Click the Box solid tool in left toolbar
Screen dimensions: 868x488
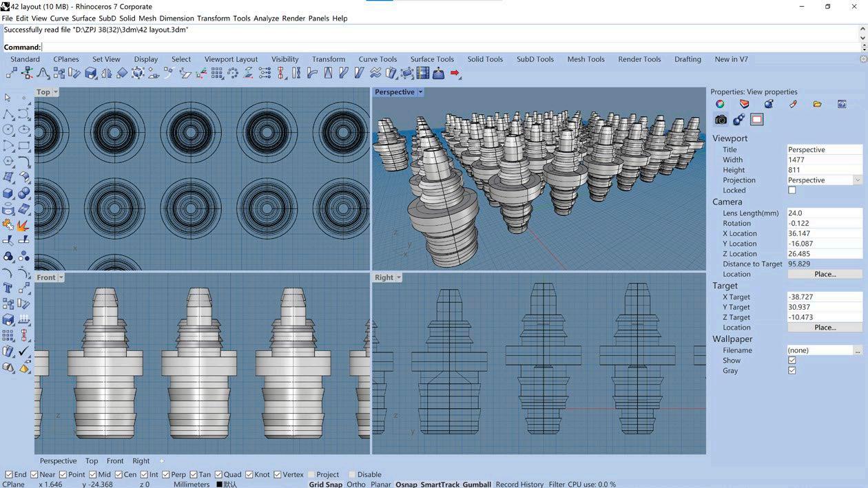(x=8, y=194)
